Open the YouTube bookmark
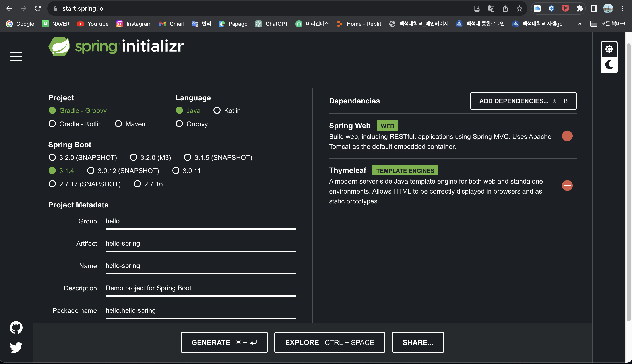This screenshot has width=632, height=364. [93, 24]
